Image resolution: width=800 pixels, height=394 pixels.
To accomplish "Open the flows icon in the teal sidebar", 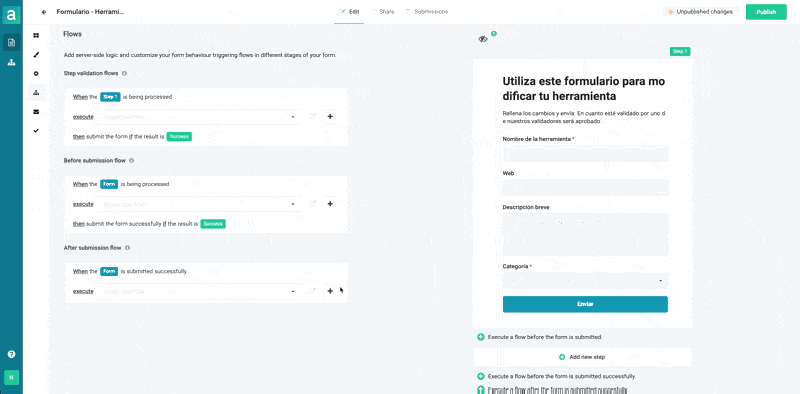I will (11, 62).
